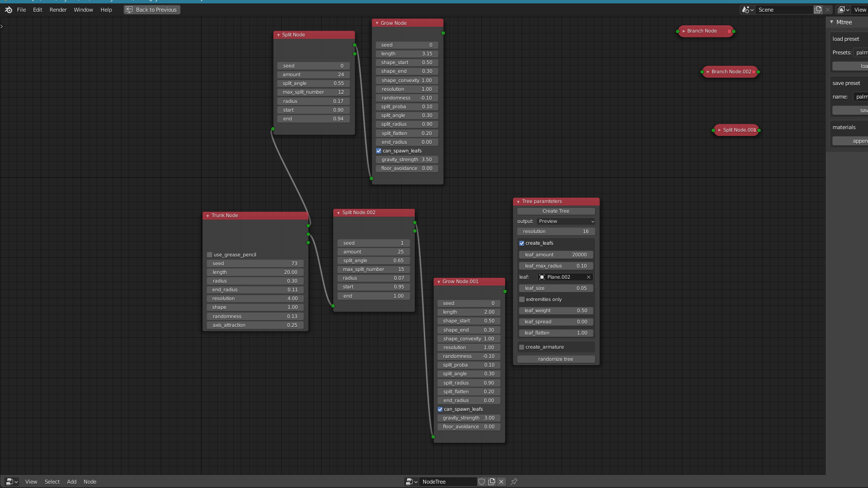Screen dimensions: 868x488
Task: Click the new scene copy icon beside Scene
Action: click(x=818, y=10)
